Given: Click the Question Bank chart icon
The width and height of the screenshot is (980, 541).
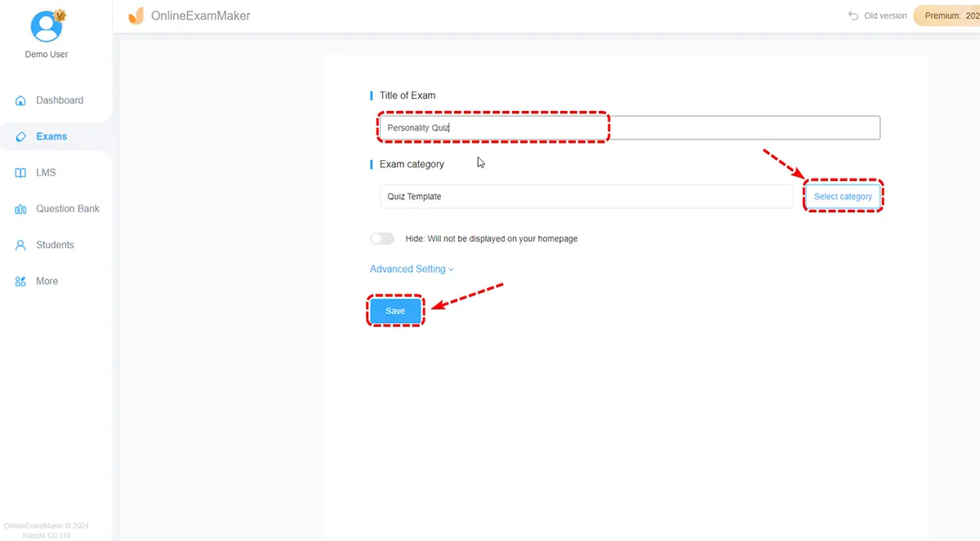Looking at the screenshot, I should (x=21, y=209).
